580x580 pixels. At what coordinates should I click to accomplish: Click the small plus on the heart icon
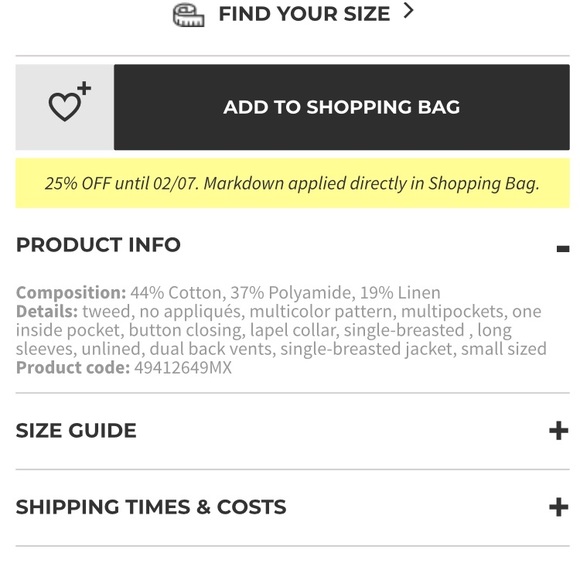84,88
